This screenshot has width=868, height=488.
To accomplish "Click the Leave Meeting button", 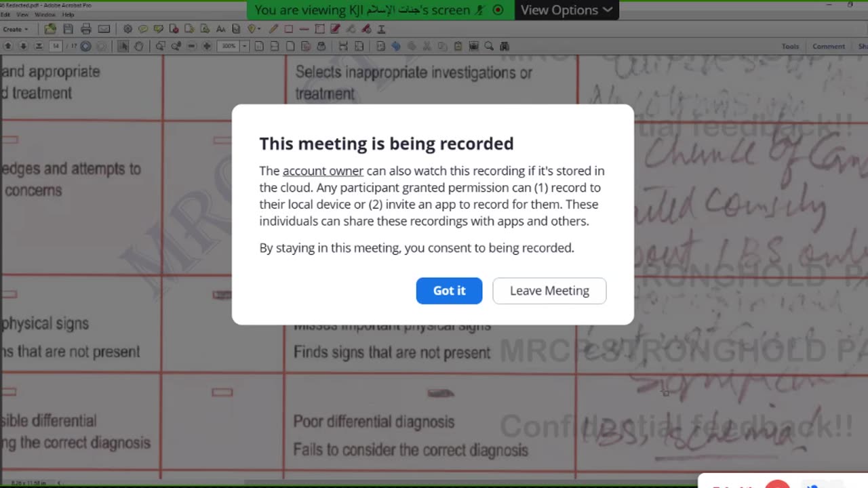I will 549,290.
